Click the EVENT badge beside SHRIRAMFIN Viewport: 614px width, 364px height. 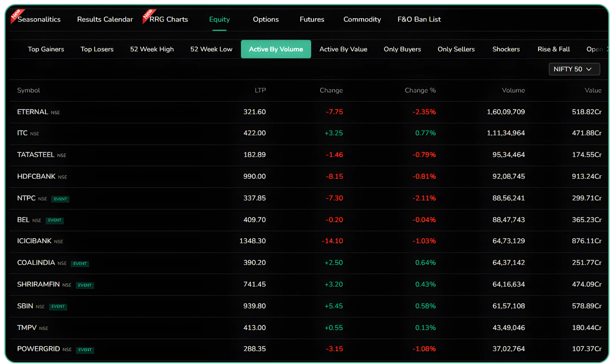pyautogui.click(x=85, y=285)
